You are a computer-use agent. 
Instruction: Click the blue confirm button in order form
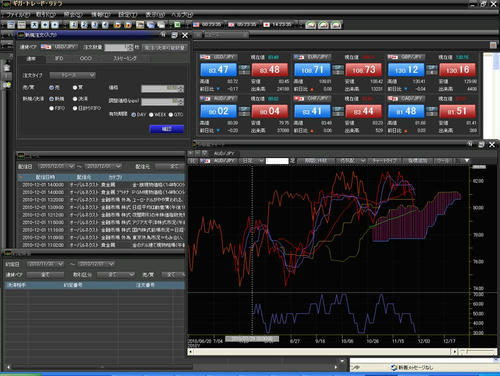click(167, 129)
